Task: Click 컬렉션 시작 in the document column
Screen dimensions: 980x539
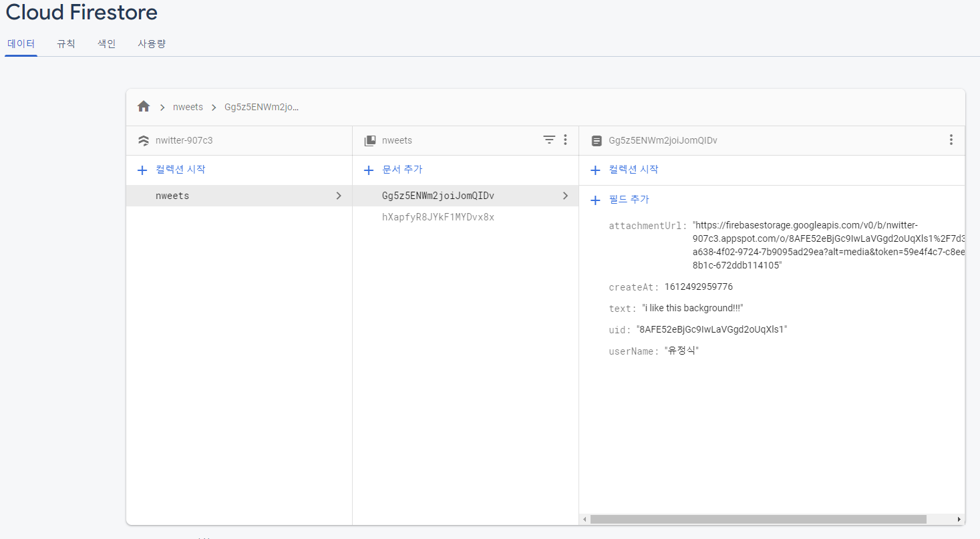Action: pyautogui.click(x=633, y=170)
